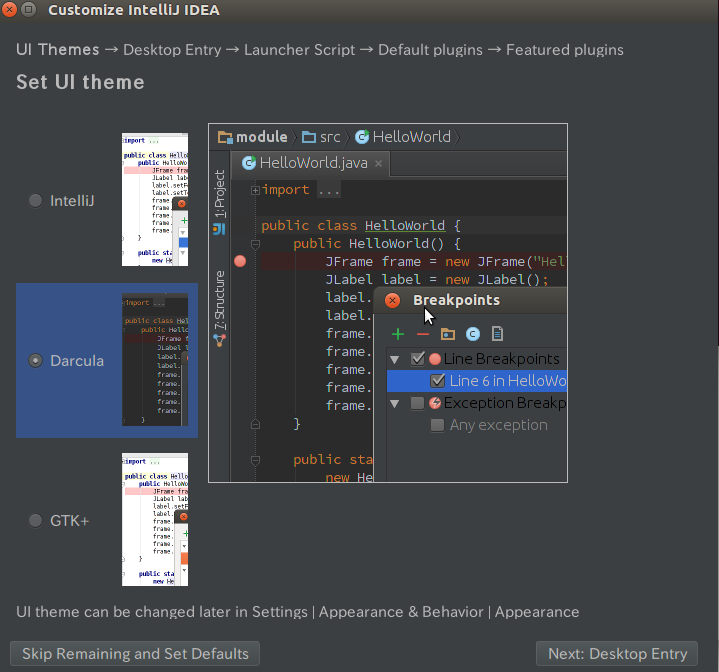Close the HelloWorld.java tab via its x

point(378,163)
